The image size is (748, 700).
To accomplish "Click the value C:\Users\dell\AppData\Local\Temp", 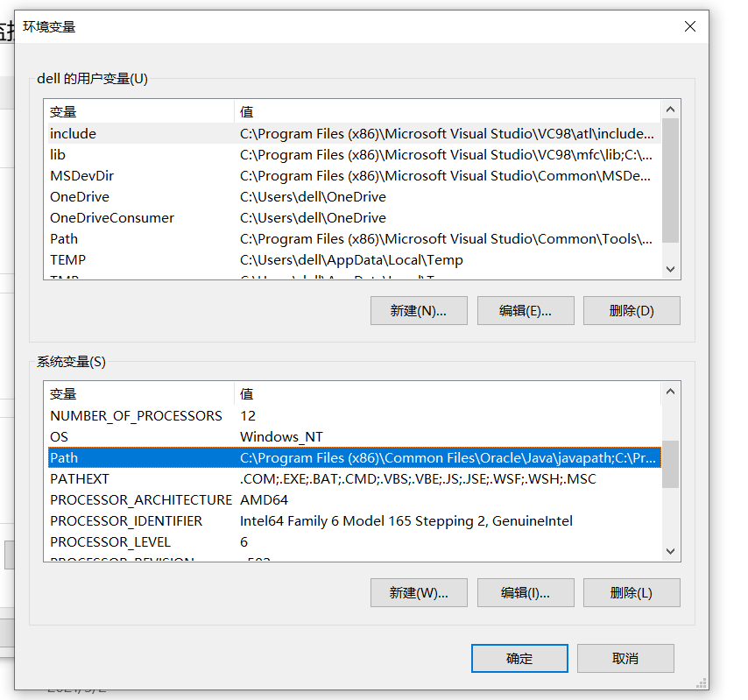I will click(x=351, y=259).
